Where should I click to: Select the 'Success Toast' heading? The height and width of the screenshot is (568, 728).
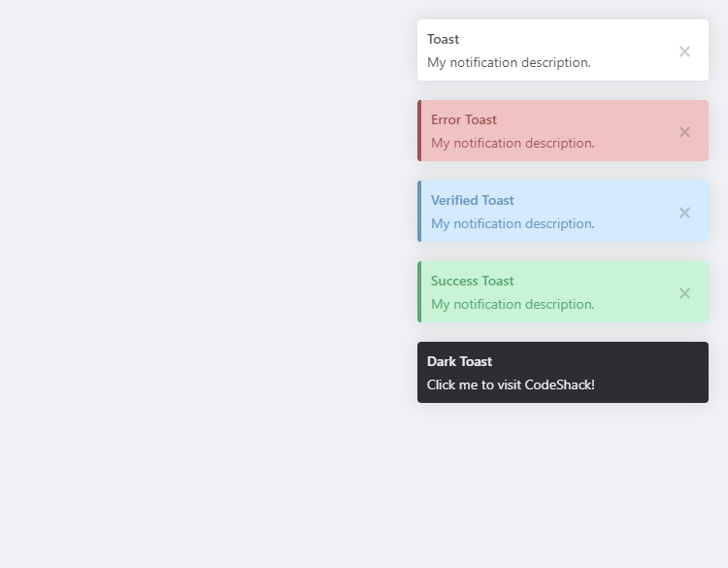tap(472, 281)
